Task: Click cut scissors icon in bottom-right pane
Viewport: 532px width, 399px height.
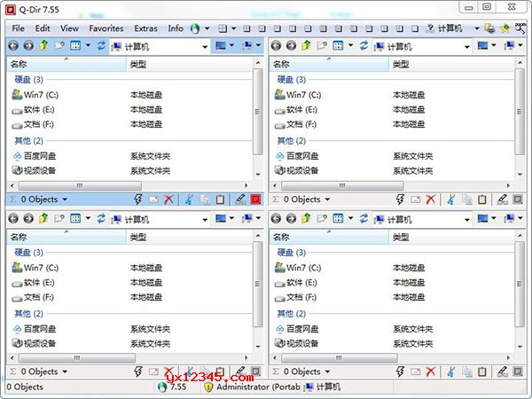Action: tap(451, 372)
